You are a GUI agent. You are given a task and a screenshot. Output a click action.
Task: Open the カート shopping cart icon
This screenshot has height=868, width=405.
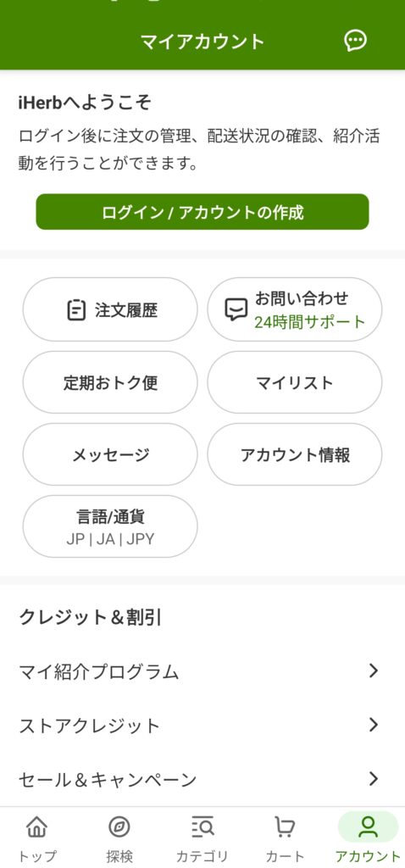click(285, 827)
